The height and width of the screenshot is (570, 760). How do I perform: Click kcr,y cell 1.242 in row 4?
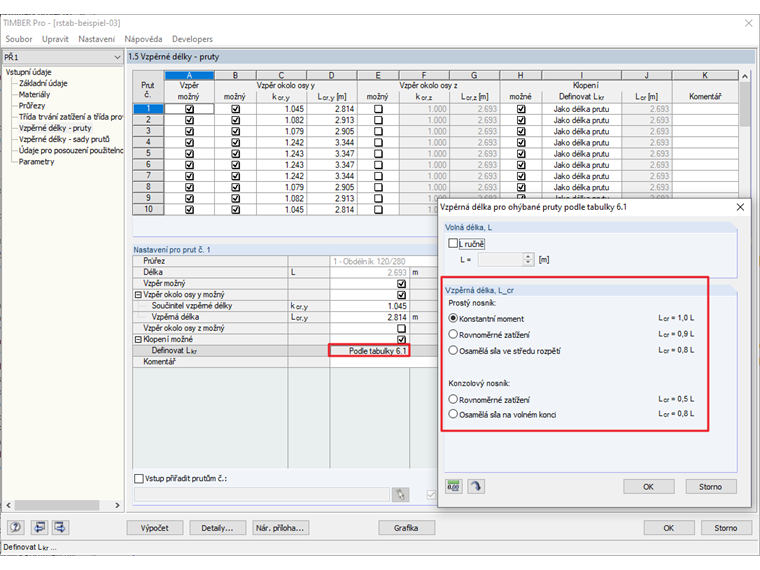[281, 142]
